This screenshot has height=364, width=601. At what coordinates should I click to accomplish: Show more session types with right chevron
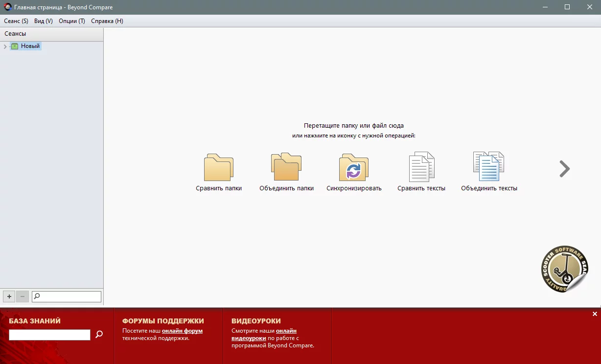tap(565, 169)
